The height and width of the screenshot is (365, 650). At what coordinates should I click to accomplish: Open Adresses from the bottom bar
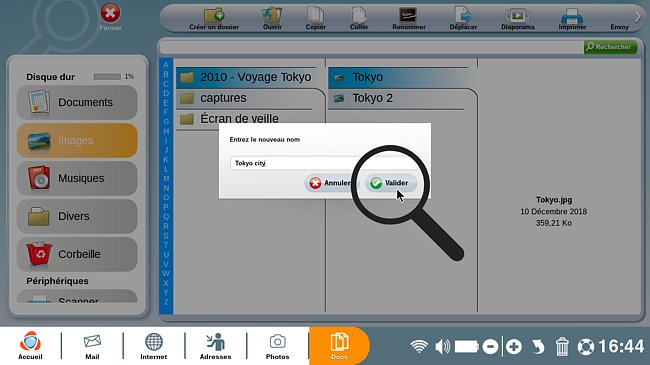coord(216,345)
